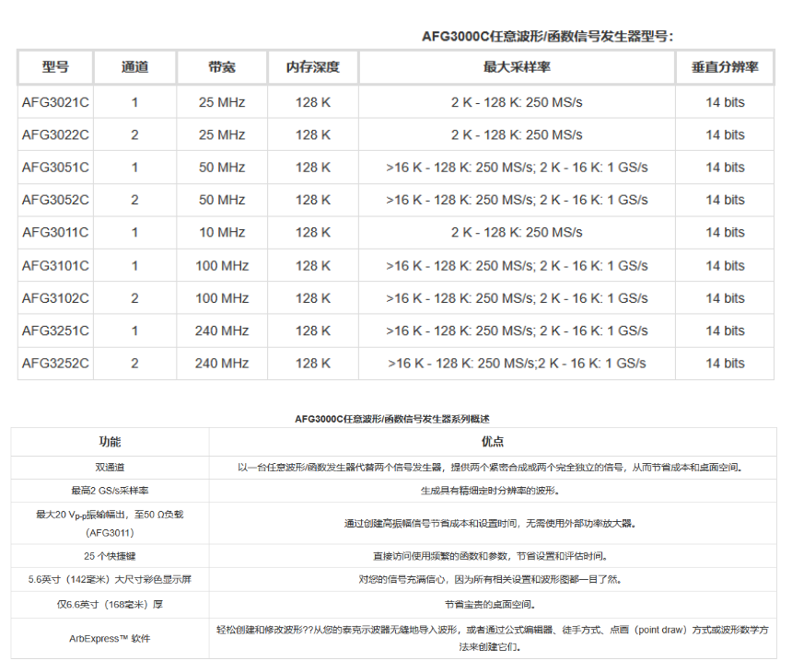Select the "最大采样率" column header
792x672 pixels.
point(517,67)
